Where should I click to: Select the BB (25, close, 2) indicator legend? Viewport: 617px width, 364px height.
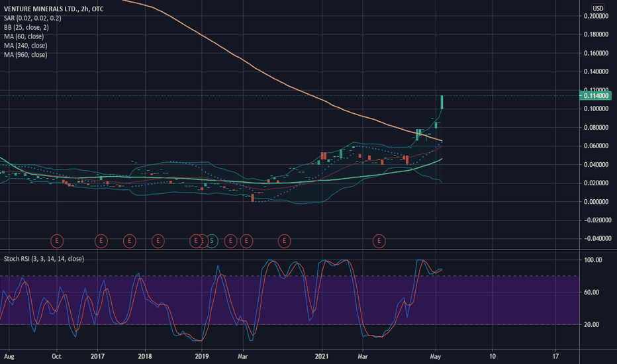[x=26, y=27]
